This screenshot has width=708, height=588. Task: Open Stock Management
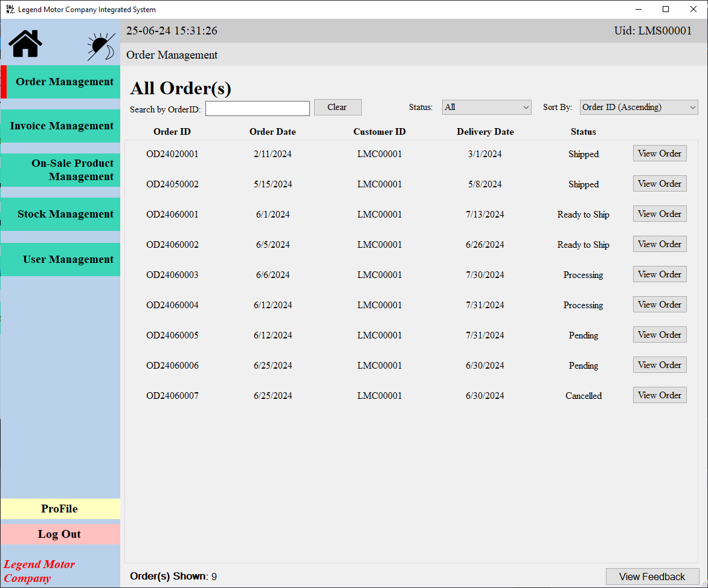(60, 214)
